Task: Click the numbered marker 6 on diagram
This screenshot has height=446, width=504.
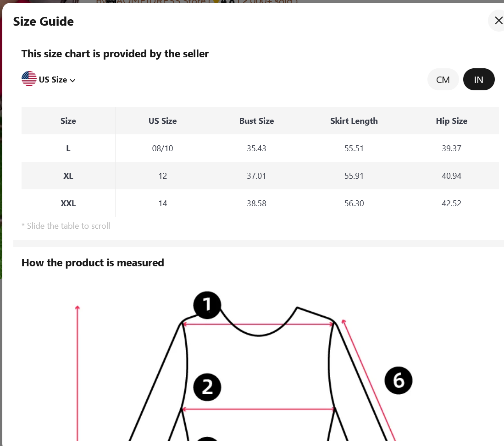Action: (399, 380)
